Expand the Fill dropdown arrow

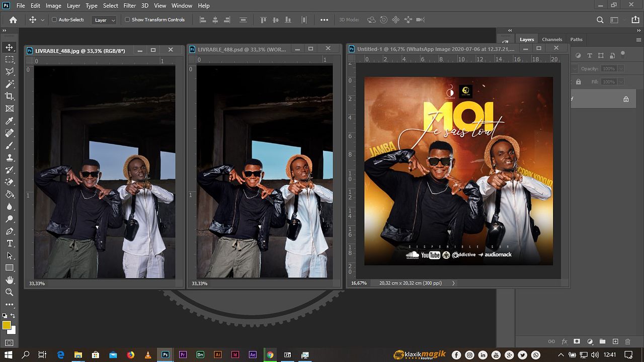pos(621,82)
